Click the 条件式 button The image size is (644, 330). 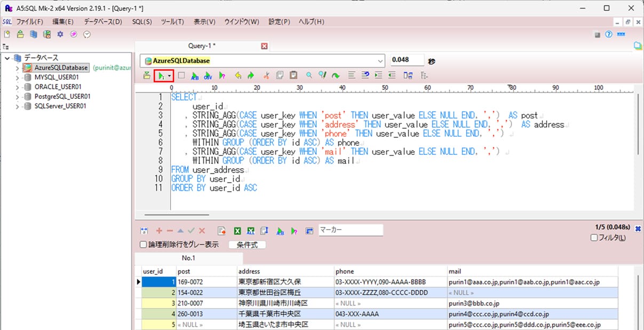click(x=247, y=245)
